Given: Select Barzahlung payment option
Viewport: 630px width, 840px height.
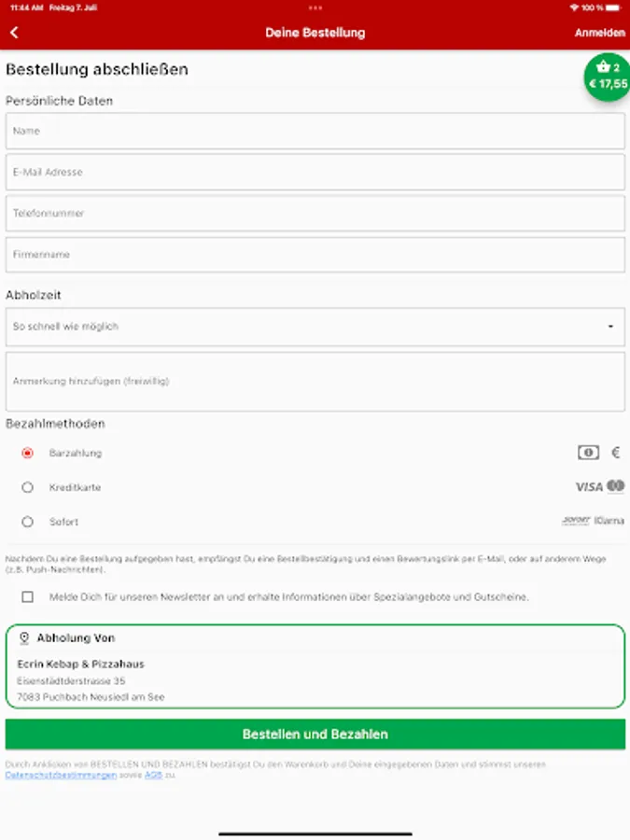Looking at the screenshot, I should (x=27, y=454).
